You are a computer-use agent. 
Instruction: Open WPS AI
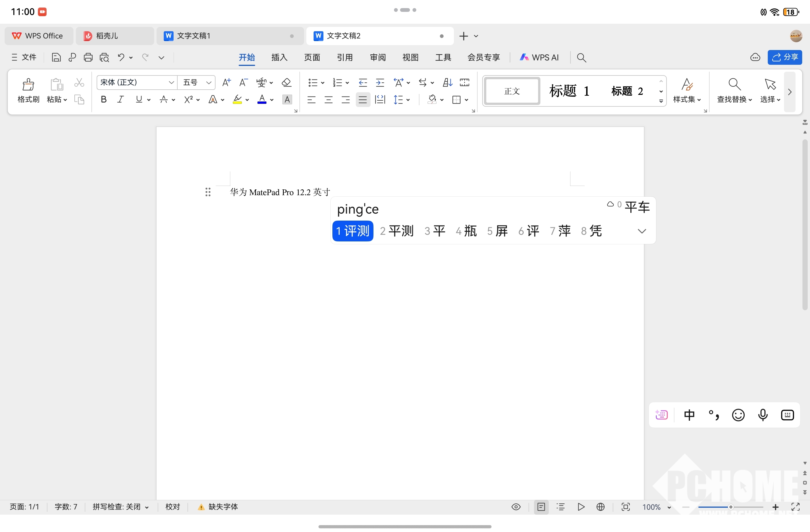click(539, 58)
